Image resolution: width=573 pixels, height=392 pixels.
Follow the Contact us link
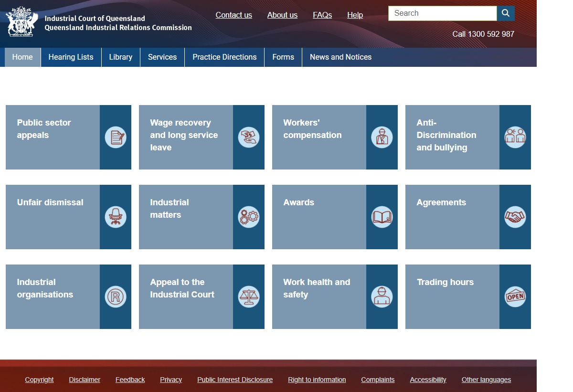click(x=234, y=15)
